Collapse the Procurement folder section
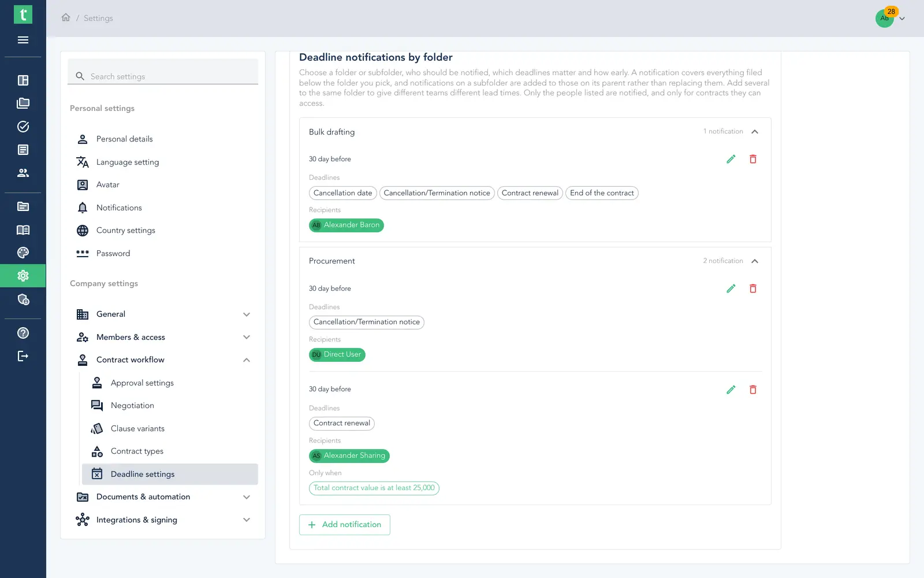924x578 pixels. tap(755, 261)
